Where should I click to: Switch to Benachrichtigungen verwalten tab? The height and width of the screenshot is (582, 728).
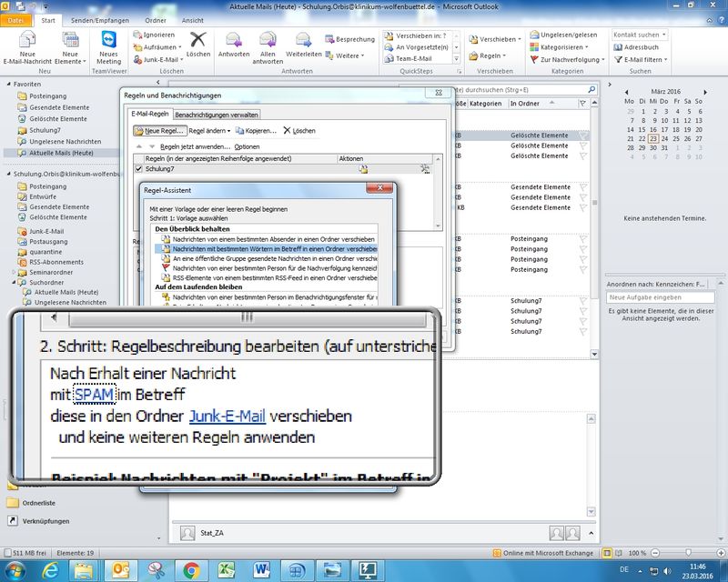[217, 115]
